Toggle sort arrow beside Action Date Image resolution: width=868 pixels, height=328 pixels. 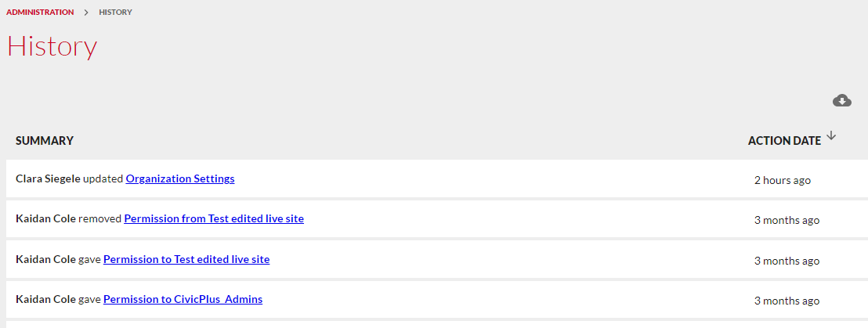[831, 136]
